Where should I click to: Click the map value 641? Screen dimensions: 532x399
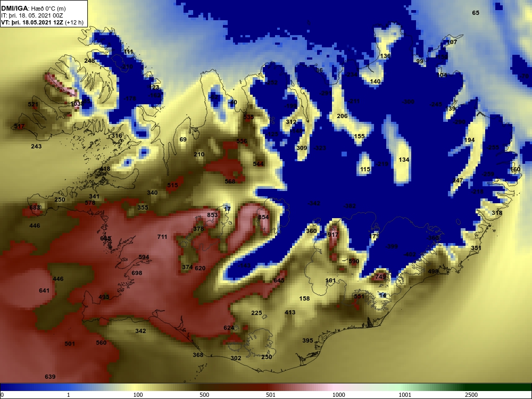[44, 291]
